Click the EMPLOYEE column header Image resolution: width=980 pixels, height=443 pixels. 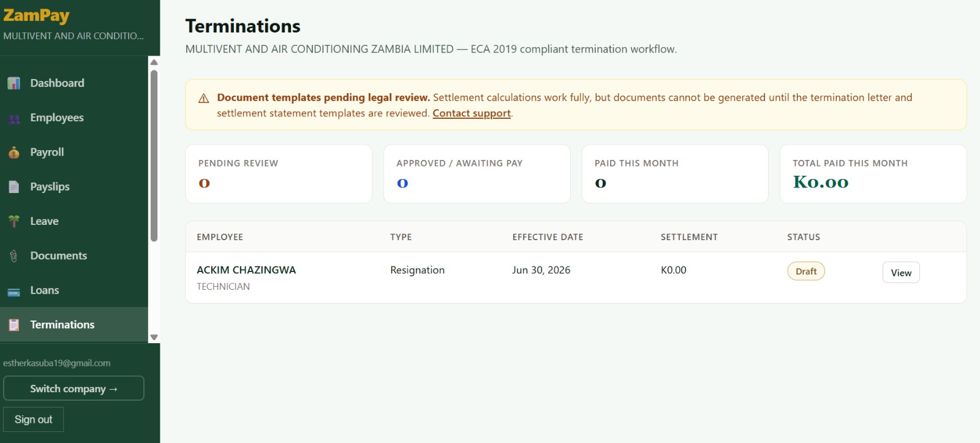click(x=220, y=237)
